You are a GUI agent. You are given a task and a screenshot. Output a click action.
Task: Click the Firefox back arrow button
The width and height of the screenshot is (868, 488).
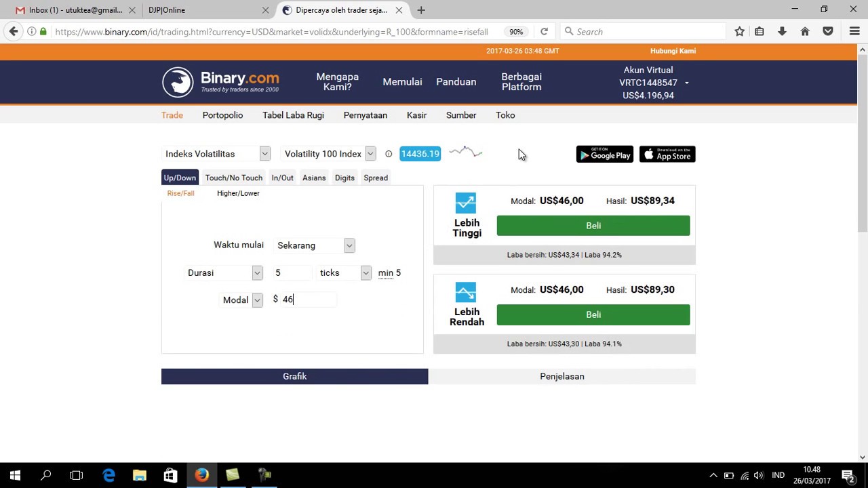14,31
